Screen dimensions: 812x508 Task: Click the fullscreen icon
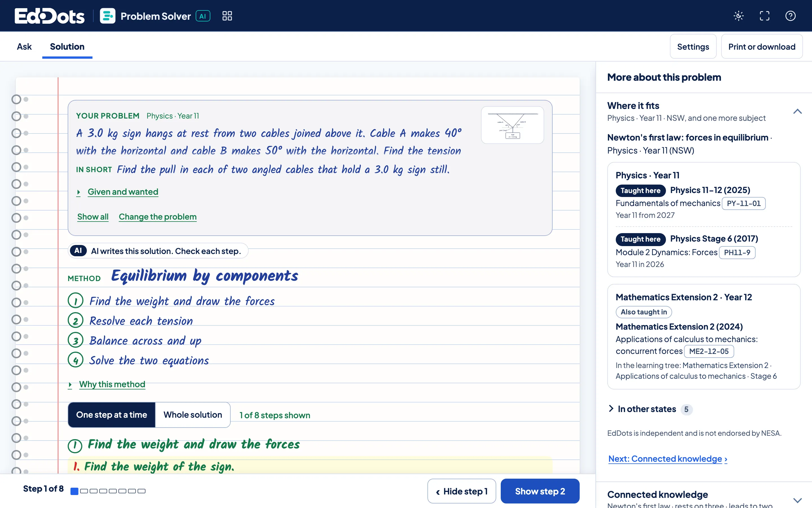tap(764, 16)
